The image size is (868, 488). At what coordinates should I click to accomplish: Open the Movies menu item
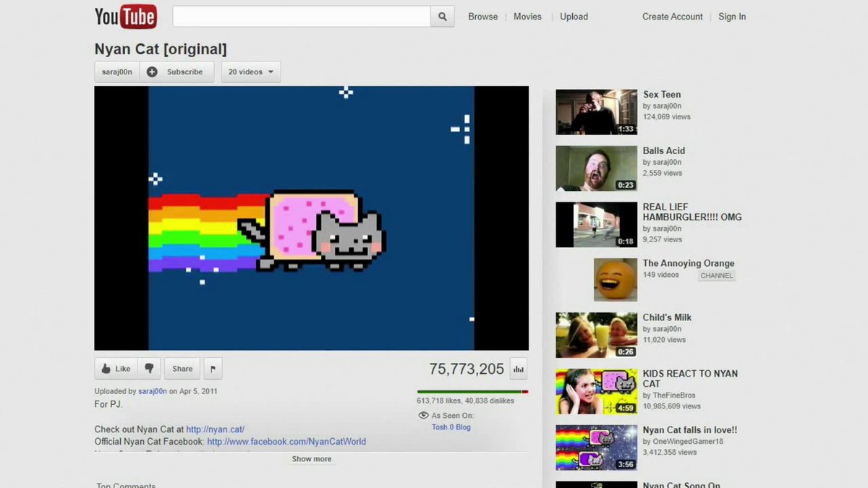[527, 17]
